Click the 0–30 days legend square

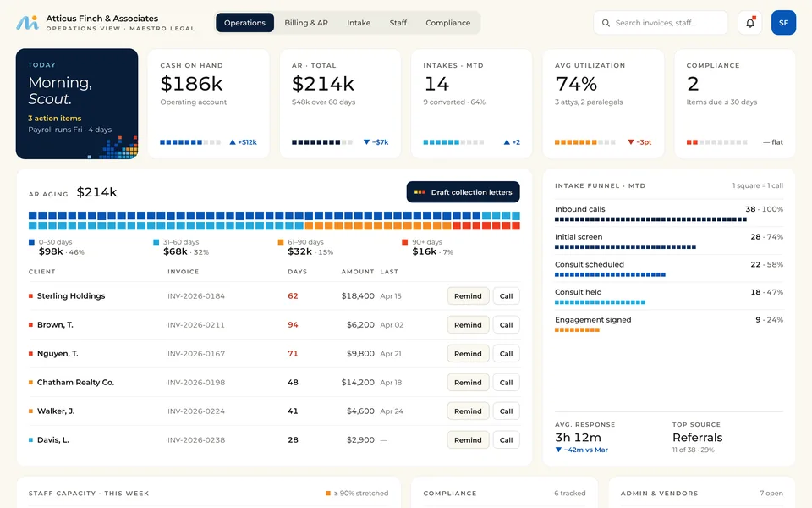click(31, 242)
